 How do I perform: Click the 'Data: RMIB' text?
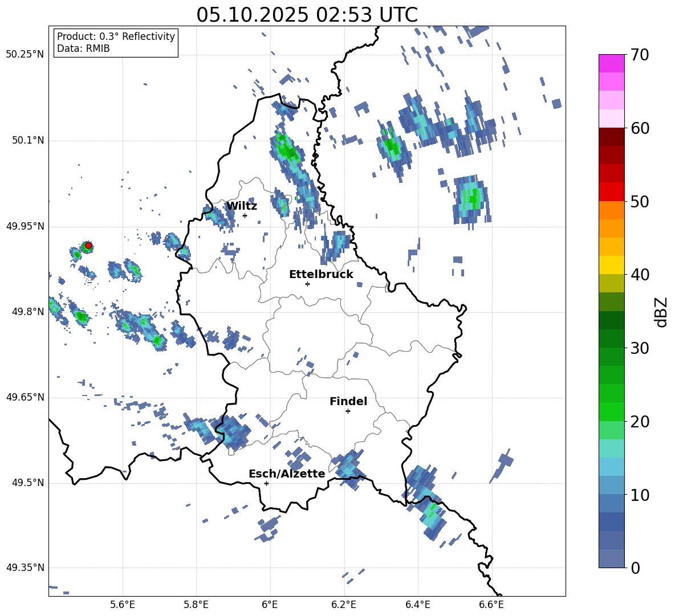pos(83,48)
